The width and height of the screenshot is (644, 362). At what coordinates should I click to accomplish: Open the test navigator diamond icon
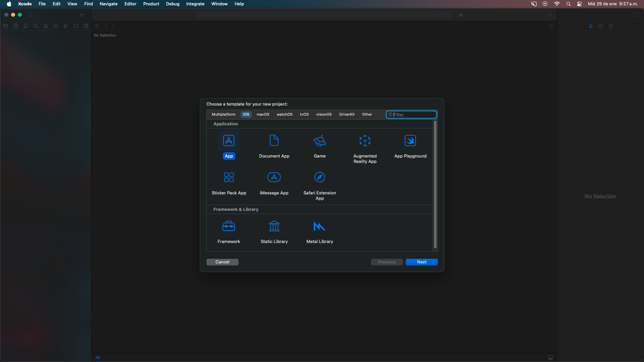click(x=56, y=26)
